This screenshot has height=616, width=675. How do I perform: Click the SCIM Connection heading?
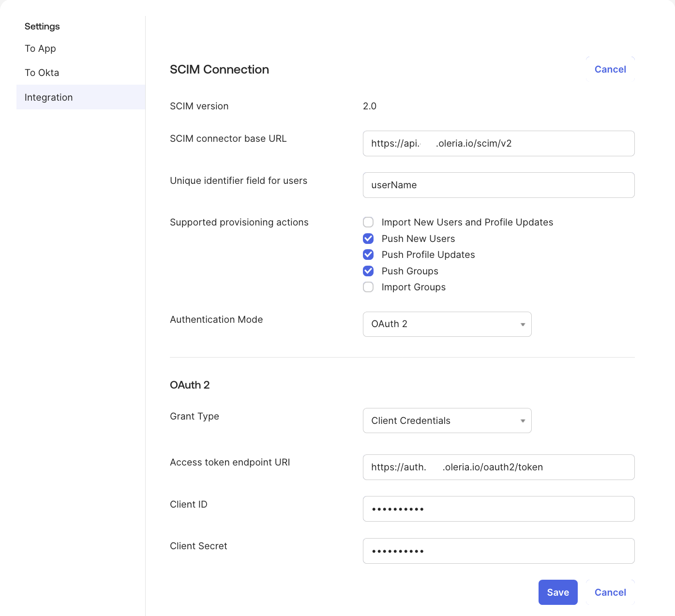219,69
